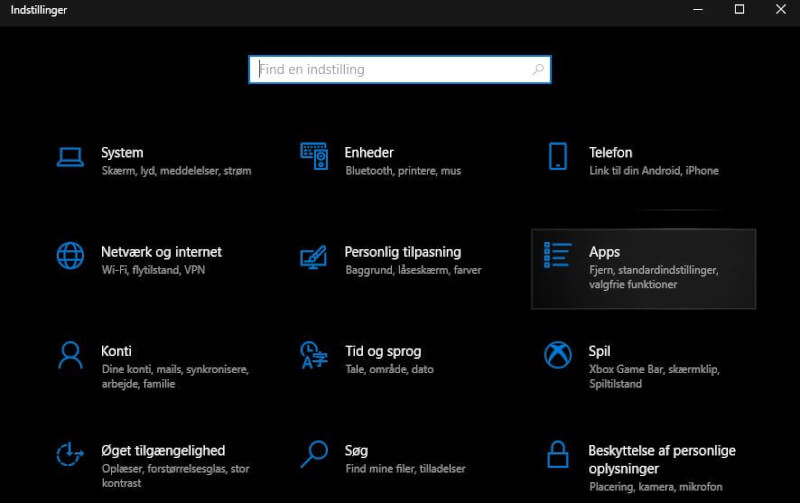
Task: Open Personlig tilpasning heading
Action: coord(403,252)
